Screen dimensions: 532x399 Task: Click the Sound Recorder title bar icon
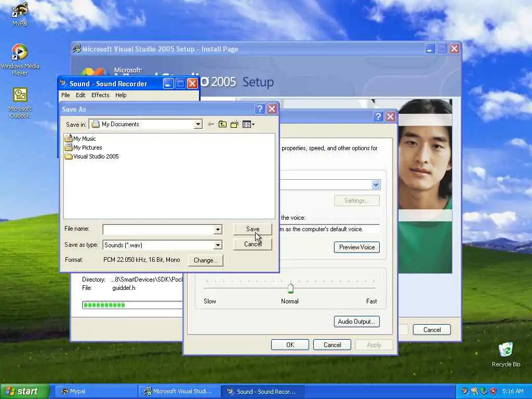click(63, 84)
